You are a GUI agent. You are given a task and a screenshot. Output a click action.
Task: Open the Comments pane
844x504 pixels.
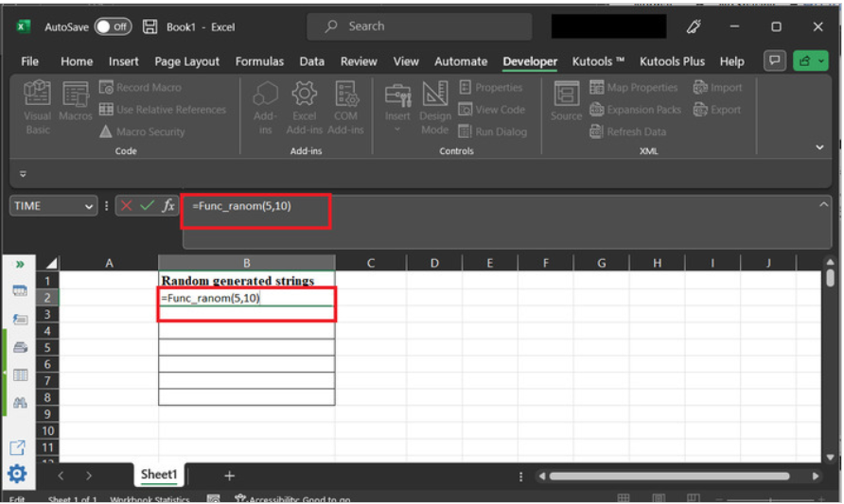775,61
